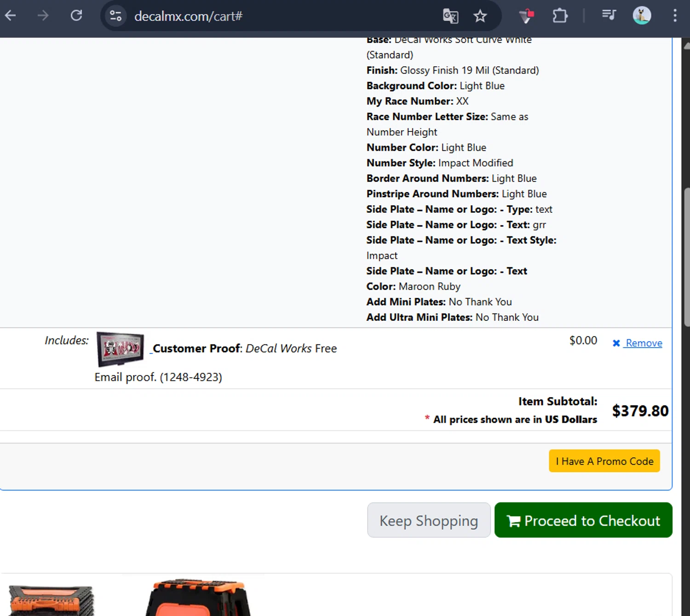Click the Border Around Numbers: Light Blue line
Viewport: 690px width, 616px height.
(x=451, y=178)
